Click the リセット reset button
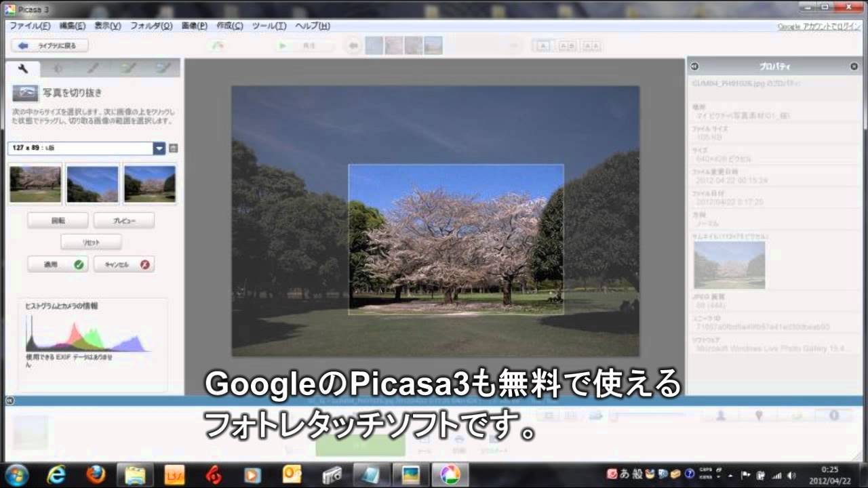 (x=91, y=242)
